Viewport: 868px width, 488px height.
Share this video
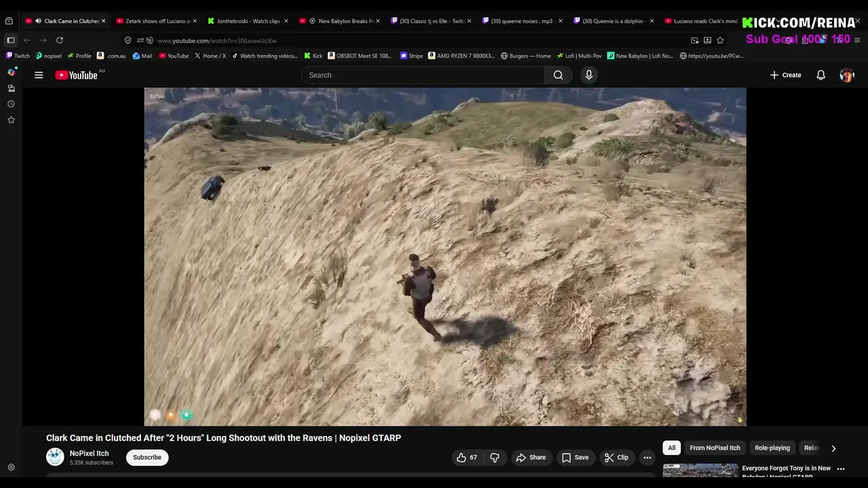click(x=530, y=457)
